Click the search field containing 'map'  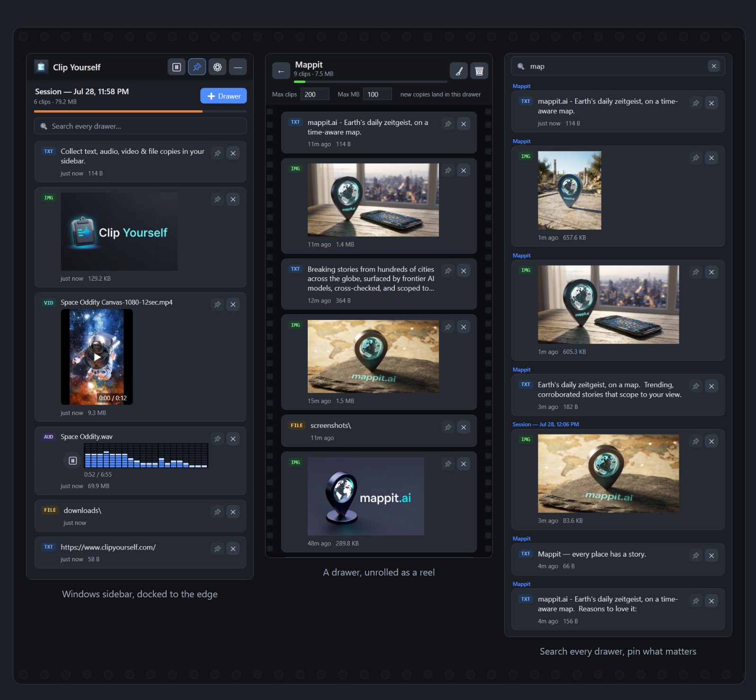618,66
